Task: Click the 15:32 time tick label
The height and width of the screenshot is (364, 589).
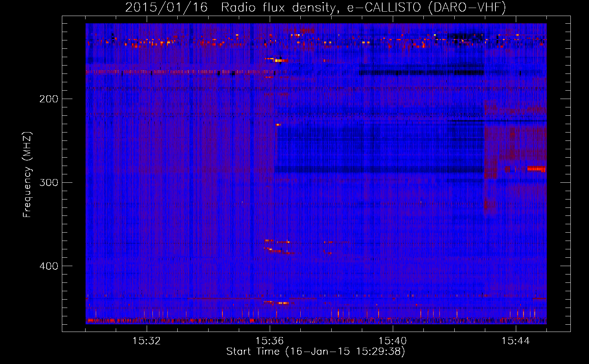Action: [x=147, y=341]
